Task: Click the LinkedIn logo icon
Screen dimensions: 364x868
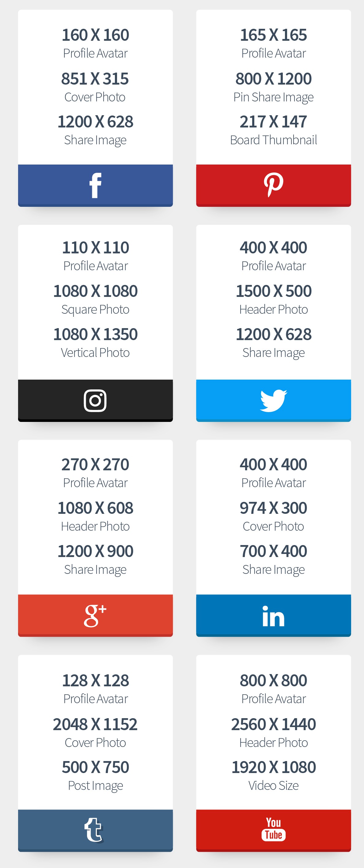Action: coord(273,616)
